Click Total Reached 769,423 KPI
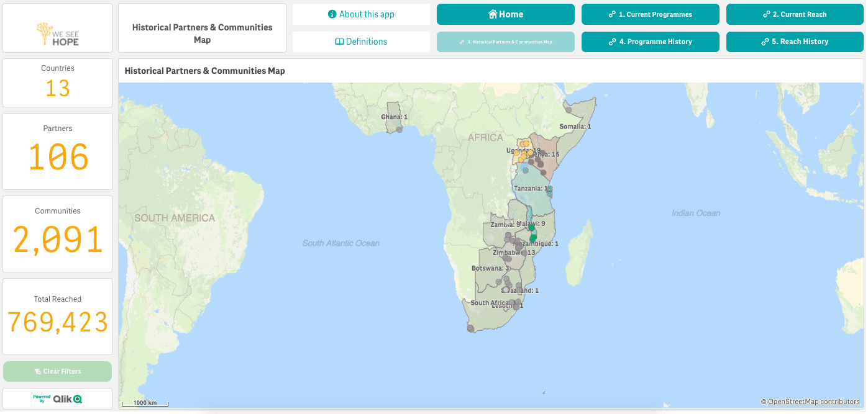 [x=57, y=316]
